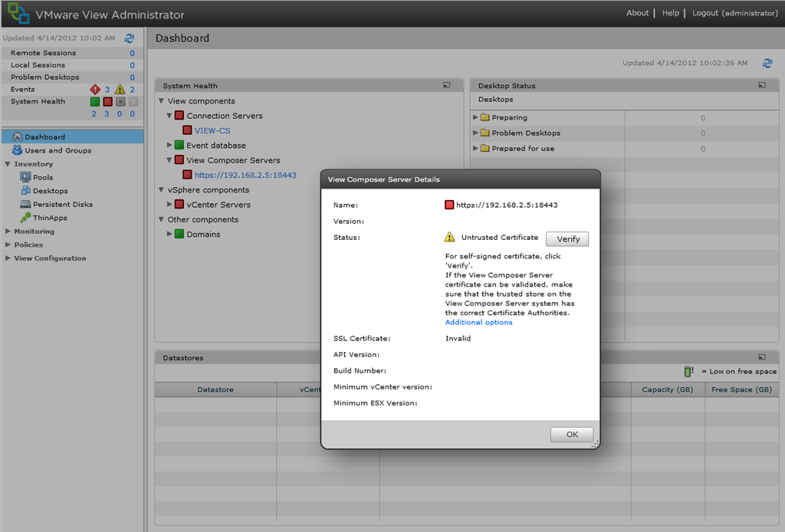Maximize the Desktop Status panel
The width and height of the screenshot is (785, 532).
[x=762, y=85]
